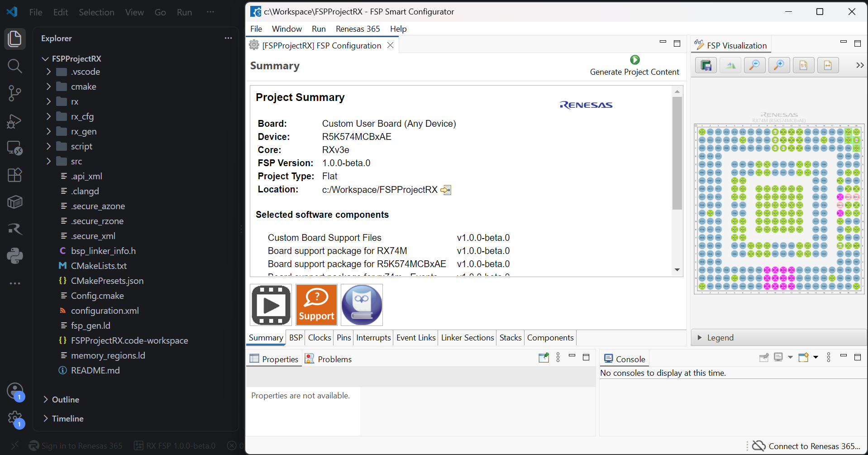Image resolution: width=868 pixels, height=455 pixels.
Task: Open the Open Console dropdown arrow
Action: click(x=816, y=357)
